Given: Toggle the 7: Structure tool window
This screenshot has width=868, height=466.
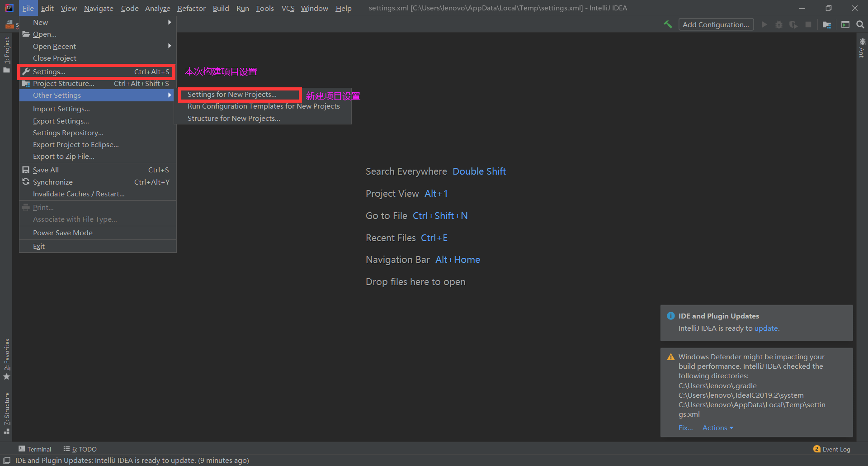Looking at the screenshot, I should (x=6, y=413).
